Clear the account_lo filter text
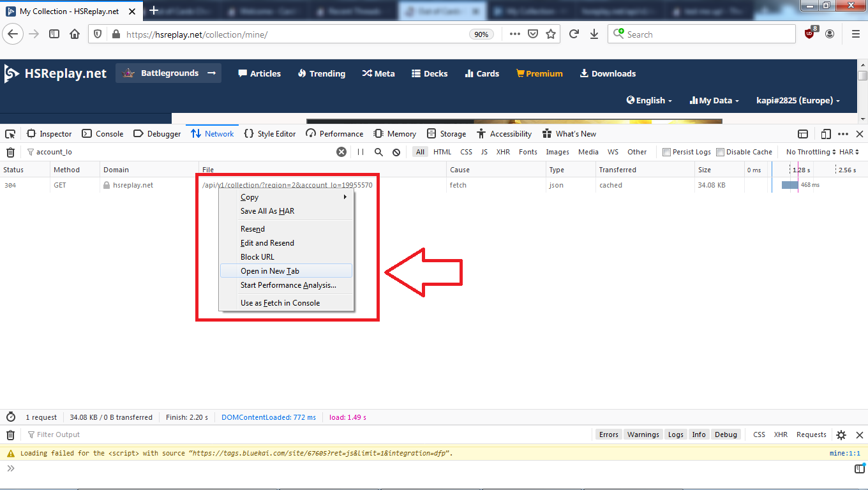This screenshot has width=868, height=490. tap(341, 152)
